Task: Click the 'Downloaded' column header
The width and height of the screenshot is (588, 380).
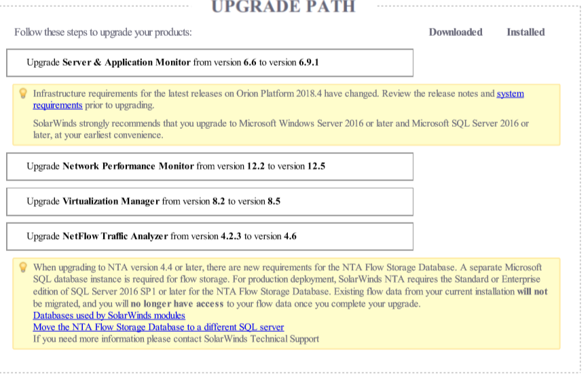Action: tap(456, 32)
